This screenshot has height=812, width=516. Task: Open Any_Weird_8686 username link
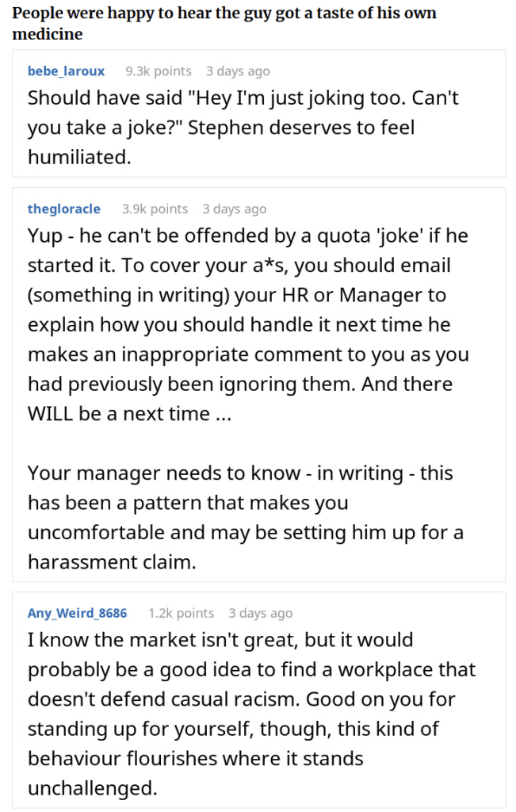pos(77,613)
